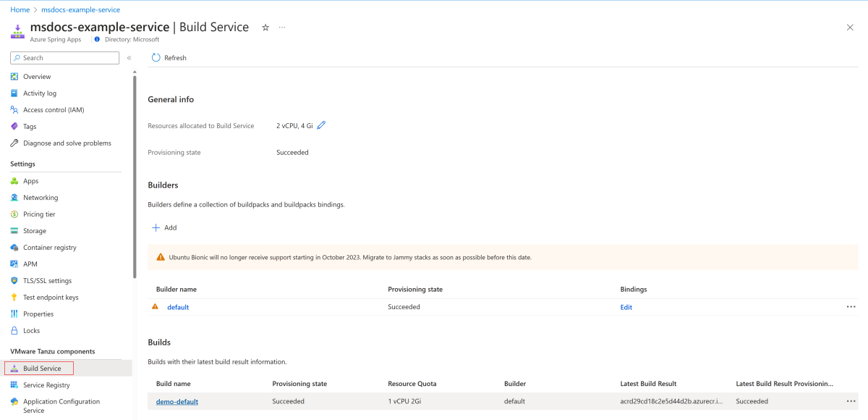Click the Build name column header

174,383
